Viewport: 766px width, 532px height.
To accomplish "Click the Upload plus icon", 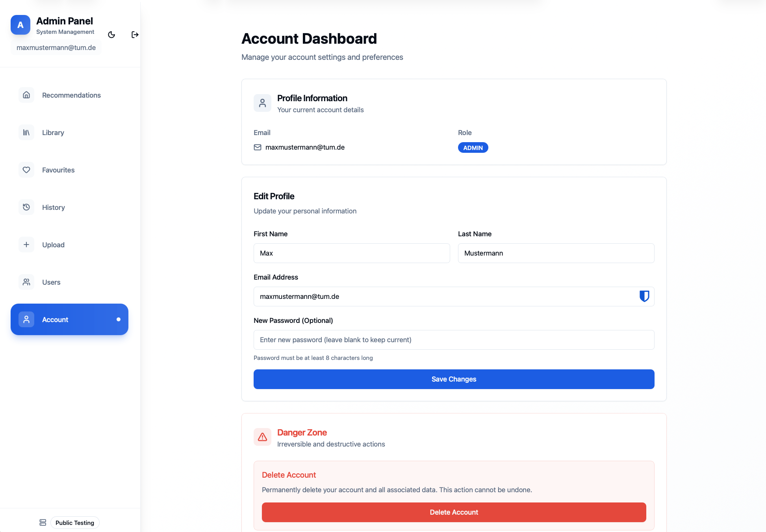I will coord(26,245).
